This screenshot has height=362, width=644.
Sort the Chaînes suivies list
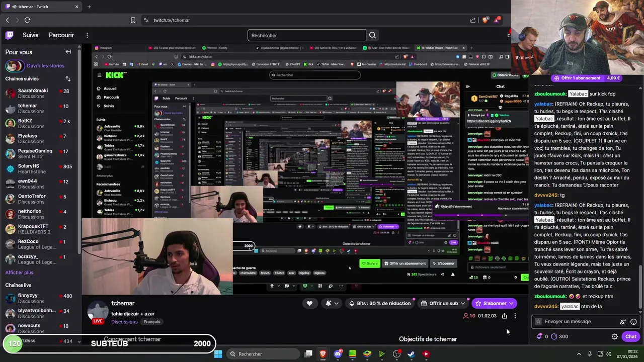68,79
